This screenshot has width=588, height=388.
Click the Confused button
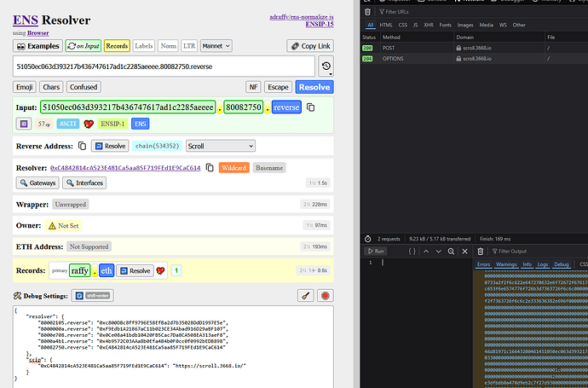pyautogui.click(x=84, y=87)
